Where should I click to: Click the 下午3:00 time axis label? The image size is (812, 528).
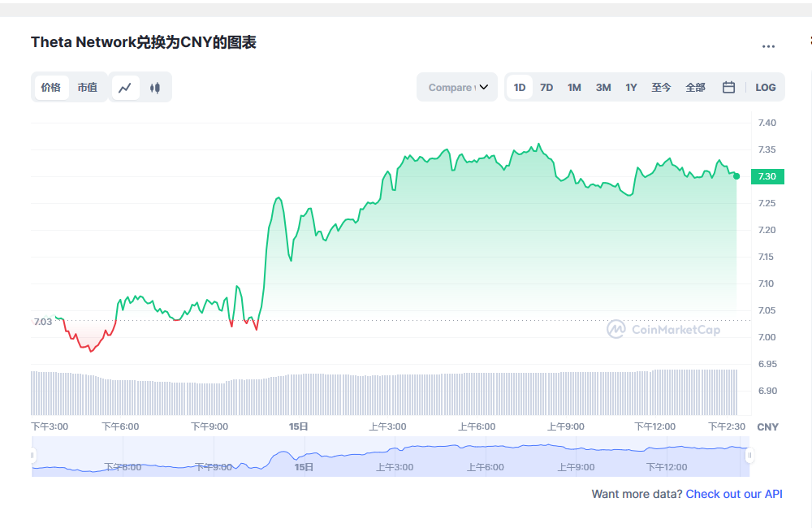tap(50, 426)
